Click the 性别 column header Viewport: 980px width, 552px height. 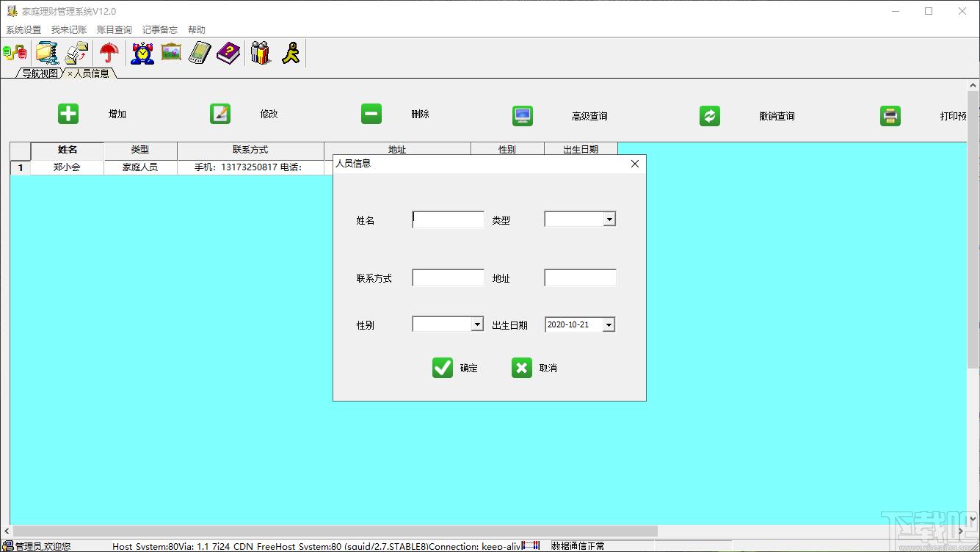click(x=507, y=149)
